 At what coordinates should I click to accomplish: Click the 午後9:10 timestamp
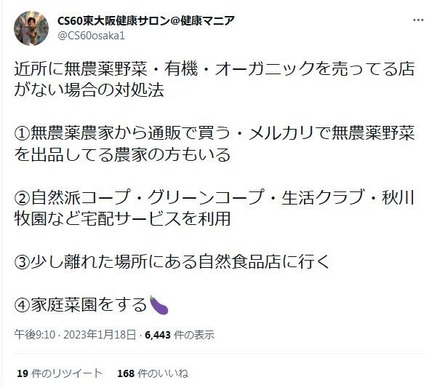coord(34,334)
